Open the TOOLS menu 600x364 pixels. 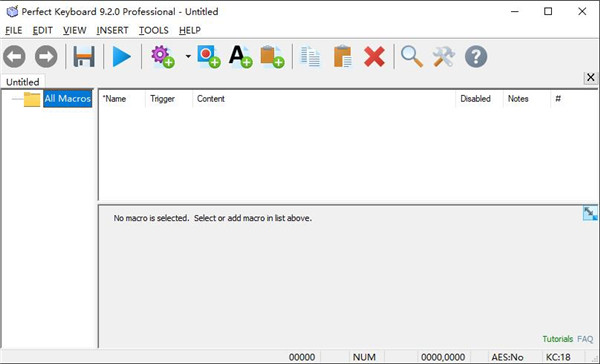(x=154, y=30)
